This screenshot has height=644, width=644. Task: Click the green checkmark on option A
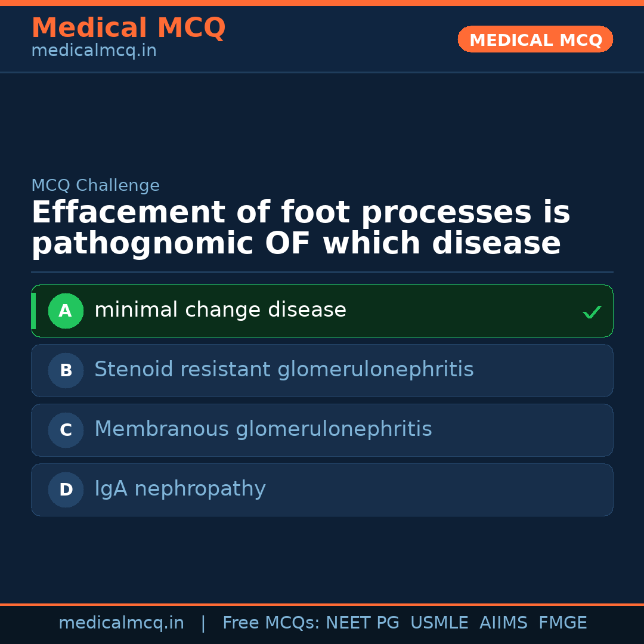pyautogui.click(x=592, y=312)
